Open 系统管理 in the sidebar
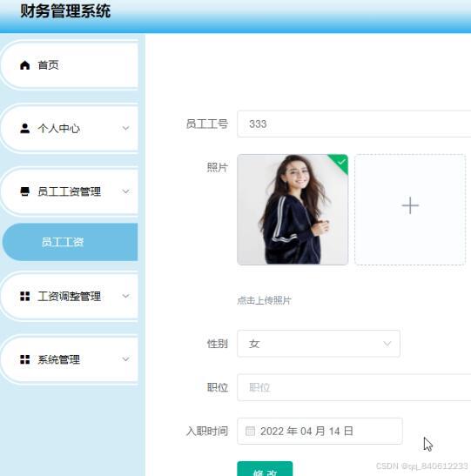The width and height of the screenshot is (471, 476). pyautogui.click(x=70, y=359)
